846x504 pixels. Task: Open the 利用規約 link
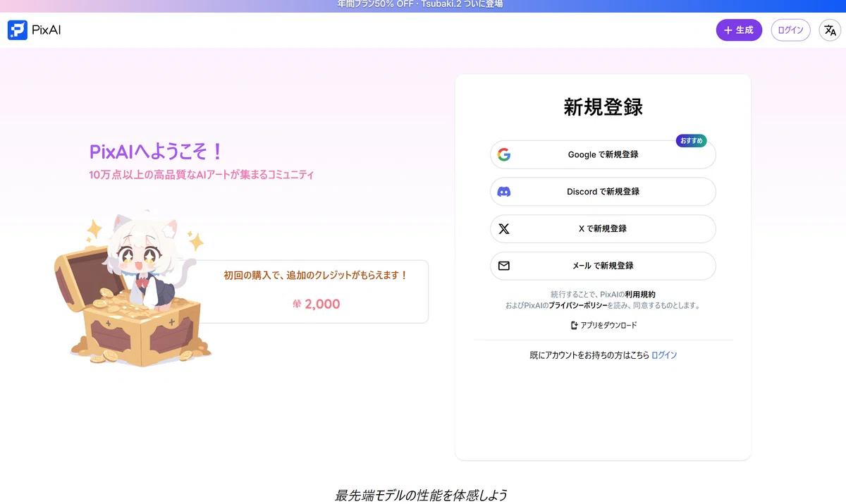[640, 294]
